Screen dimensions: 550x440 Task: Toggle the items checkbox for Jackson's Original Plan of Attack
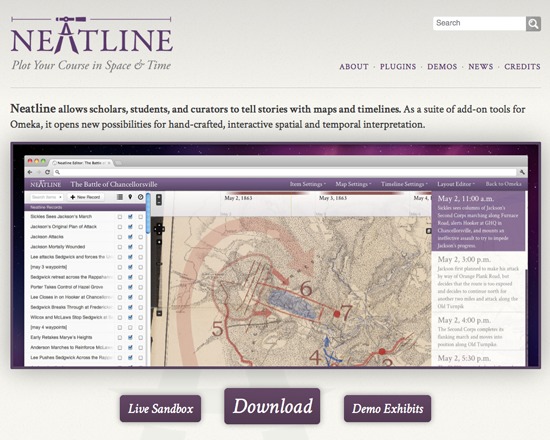(120, 227)
